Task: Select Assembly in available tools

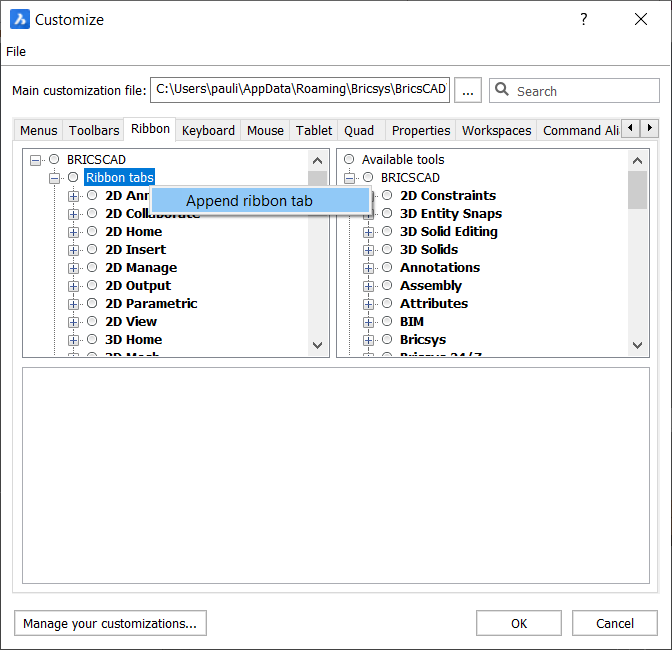Action: (431, 286)
